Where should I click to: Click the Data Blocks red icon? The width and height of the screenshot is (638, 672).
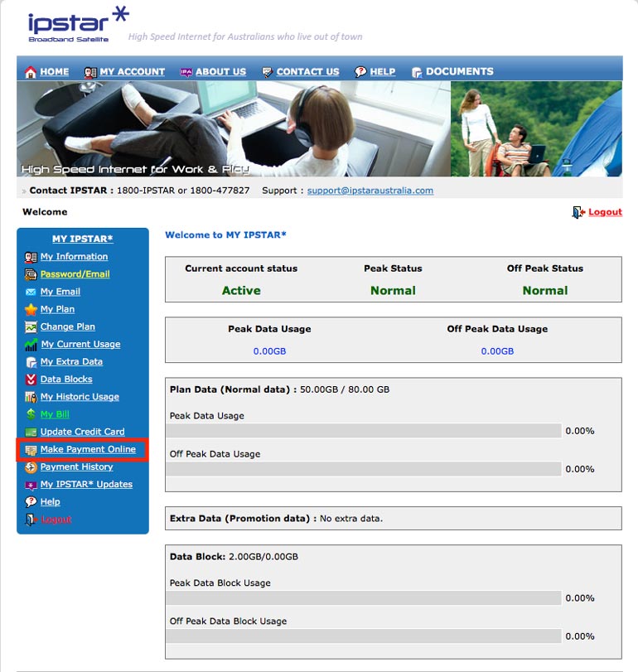[x=31, y=380]
